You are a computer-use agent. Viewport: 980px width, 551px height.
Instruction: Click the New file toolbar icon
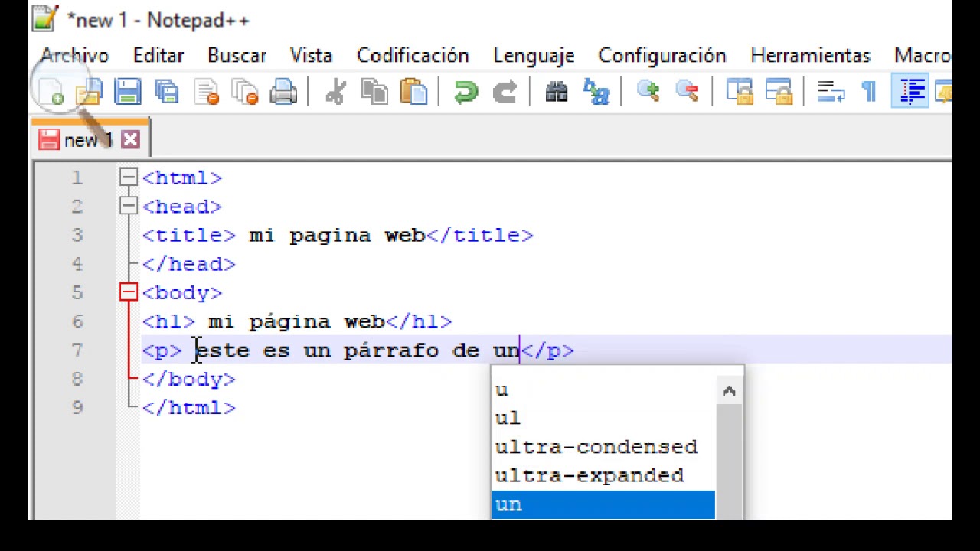tap(51, 92)
